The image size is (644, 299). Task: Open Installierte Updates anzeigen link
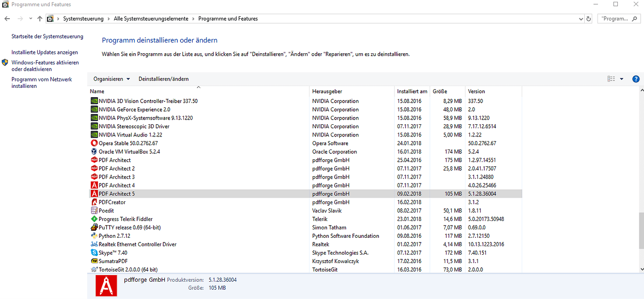(x=45, y=52)
